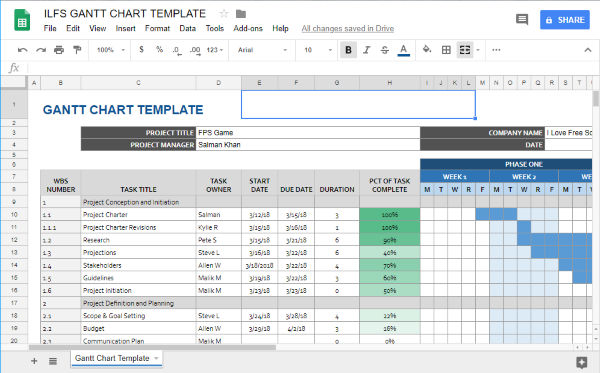Click the Stakeholders task title cell
The height and width of the screenshot is (373, 600).
[138, 265]
